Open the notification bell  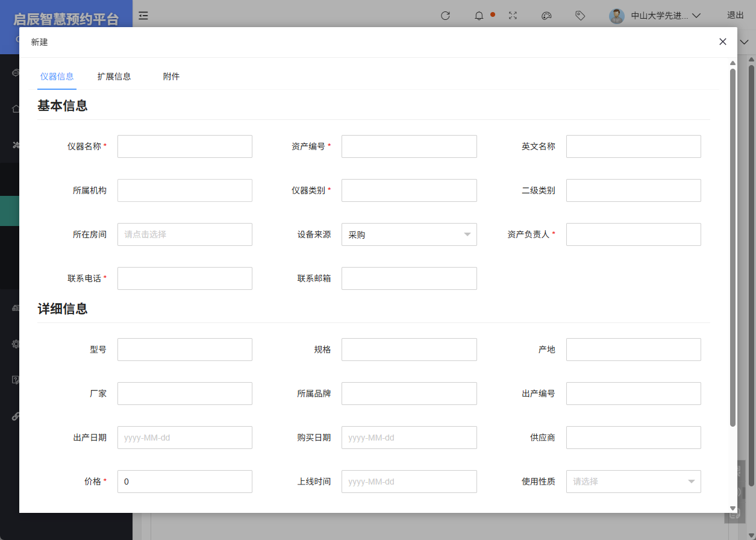pos(480,16)
